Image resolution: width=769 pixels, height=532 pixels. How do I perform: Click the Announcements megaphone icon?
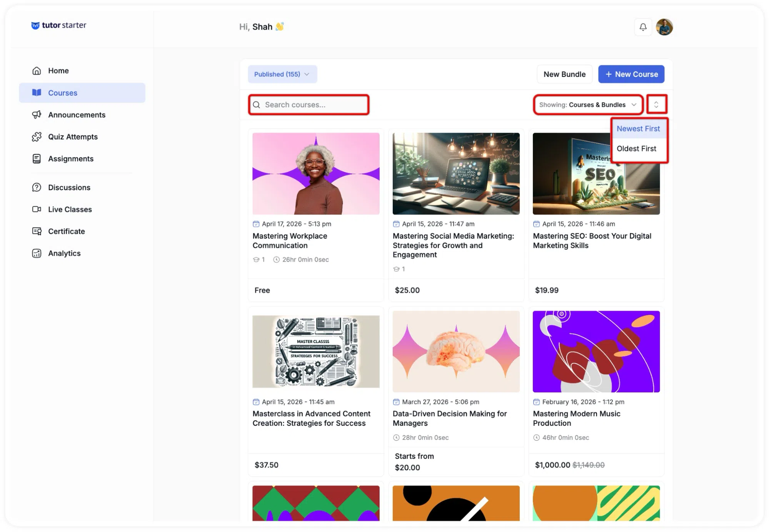coord(37,115)
